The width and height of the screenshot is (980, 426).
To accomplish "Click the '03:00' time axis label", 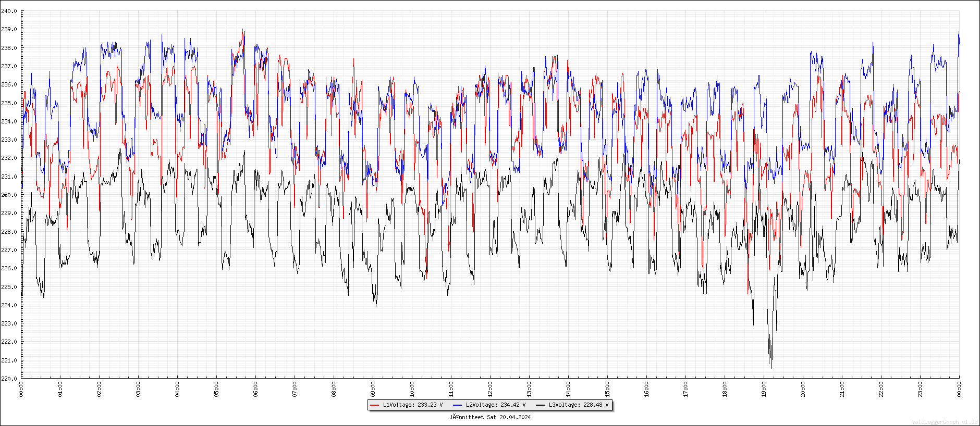I will (138, 389).
